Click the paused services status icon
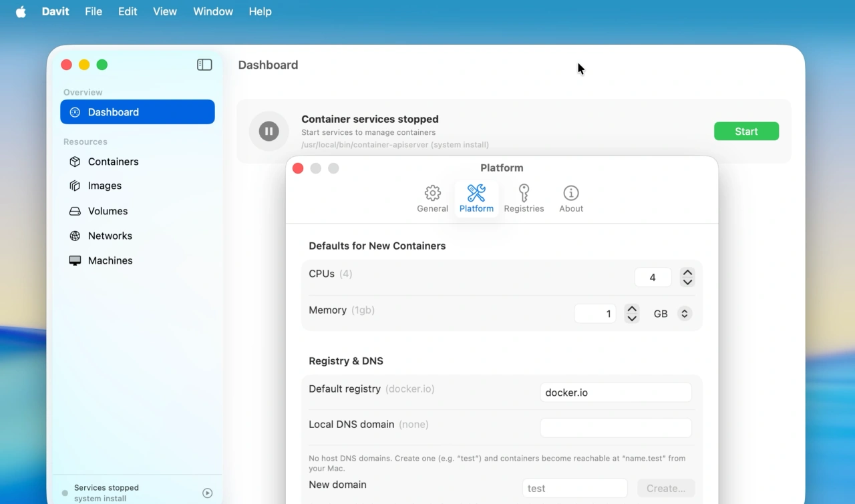 click(x=269, y=132)
